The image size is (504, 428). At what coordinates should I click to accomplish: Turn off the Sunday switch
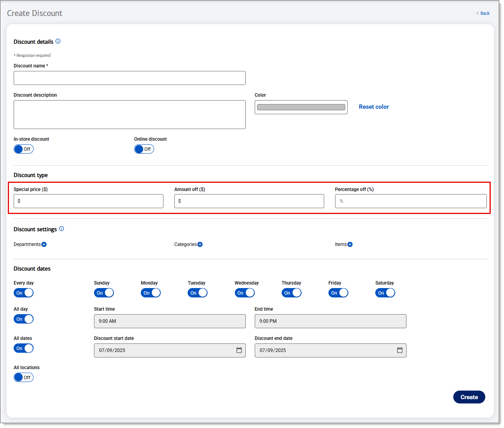(104, 293)
